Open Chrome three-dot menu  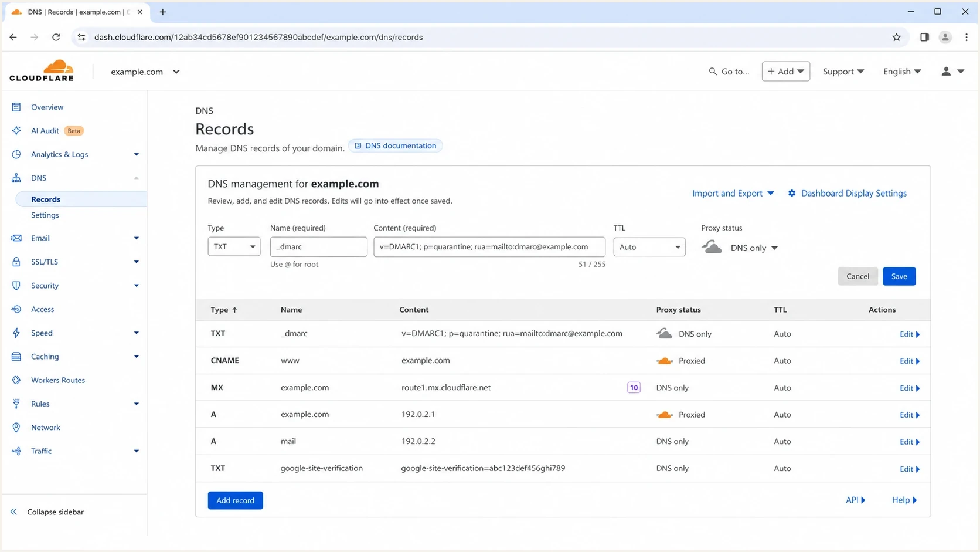click(967, 37)
